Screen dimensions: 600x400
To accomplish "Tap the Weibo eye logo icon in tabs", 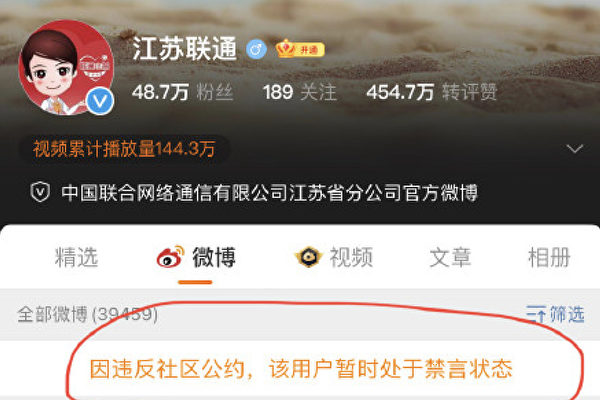I will [x=170, y=257].
